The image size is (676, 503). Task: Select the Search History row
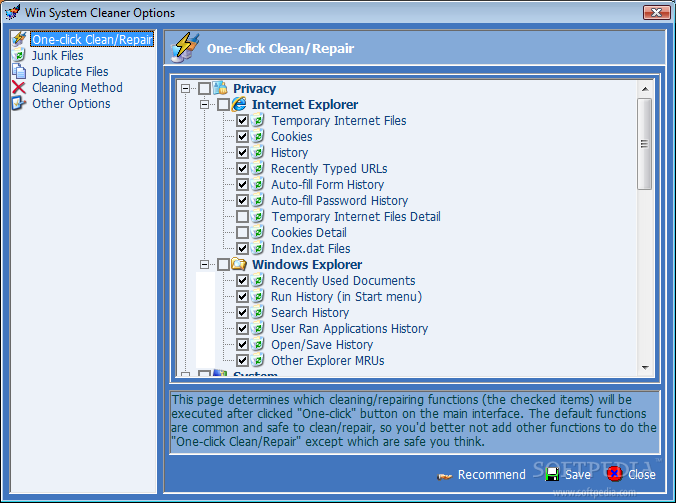(310, 312)
